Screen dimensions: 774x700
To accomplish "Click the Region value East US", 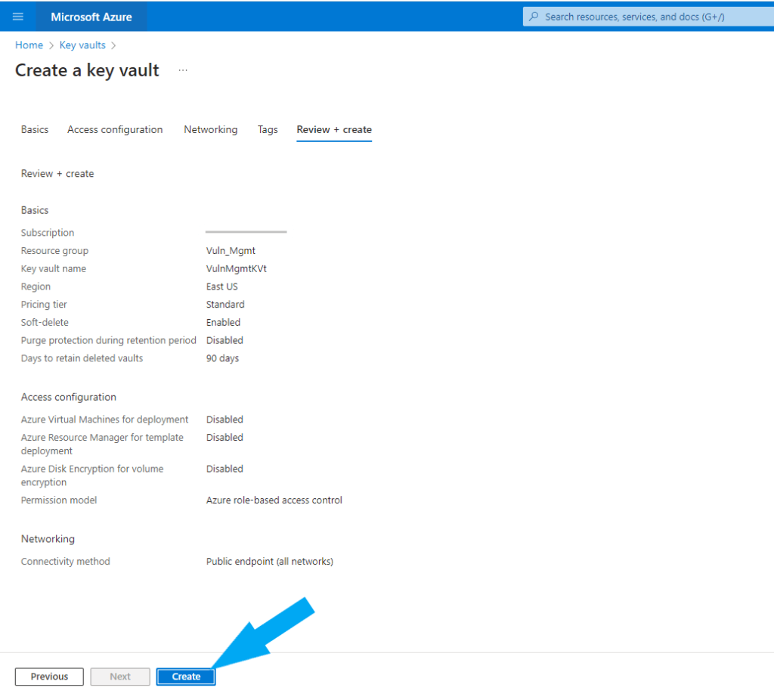I will pyautogui.click(x=221, y=287).
